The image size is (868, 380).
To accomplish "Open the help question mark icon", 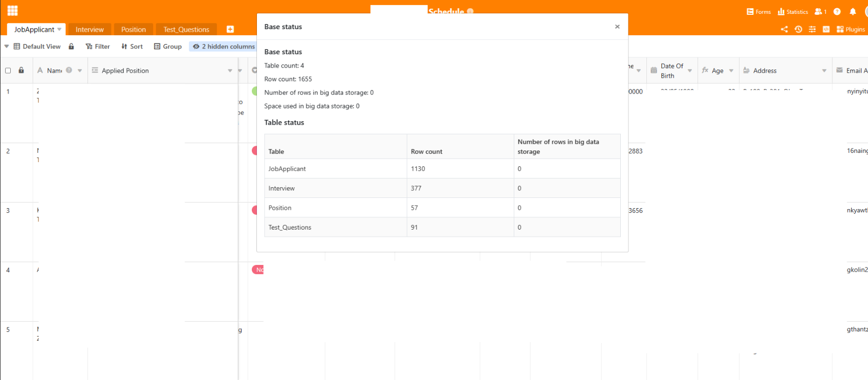I will coord(837,12).
